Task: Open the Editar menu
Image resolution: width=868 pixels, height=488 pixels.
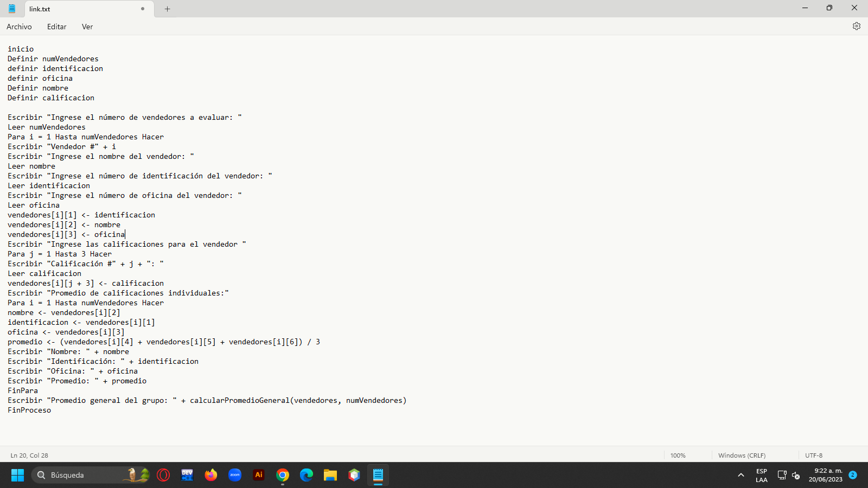Action: pos(56,26)
